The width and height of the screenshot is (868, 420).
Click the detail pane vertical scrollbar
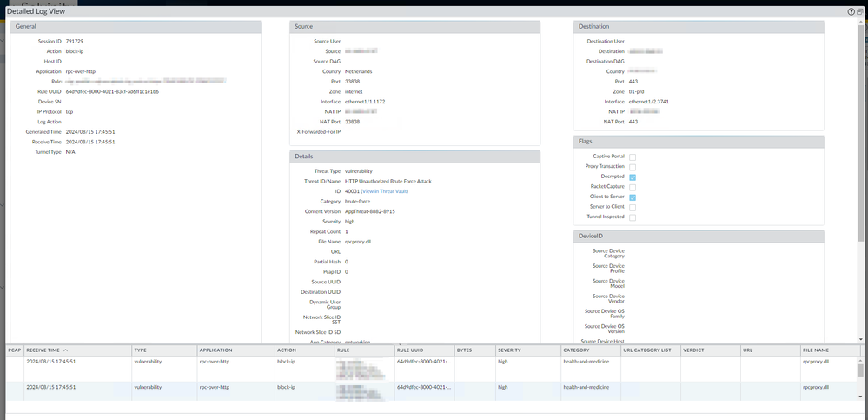(x=860, y=133)
